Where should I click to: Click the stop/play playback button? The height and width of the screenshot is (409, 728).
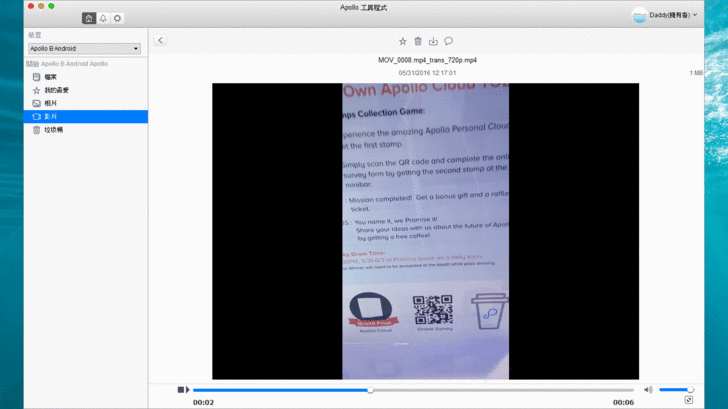pos(182,390)
